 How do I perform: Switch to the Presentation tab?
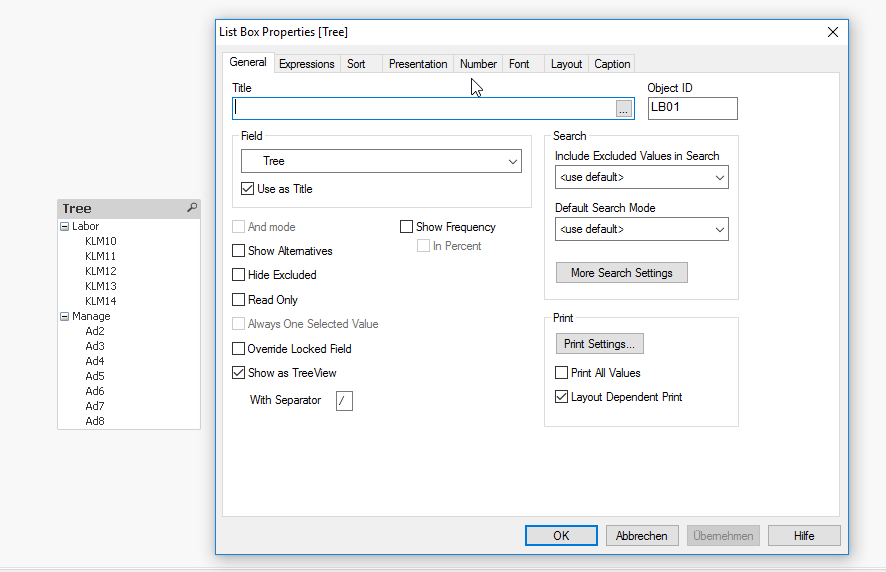pos(418,64)
